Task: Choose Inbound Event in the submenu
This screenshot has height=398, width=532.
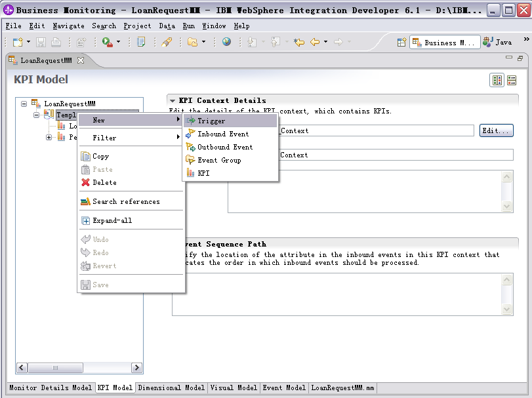Action: point(230,134)
